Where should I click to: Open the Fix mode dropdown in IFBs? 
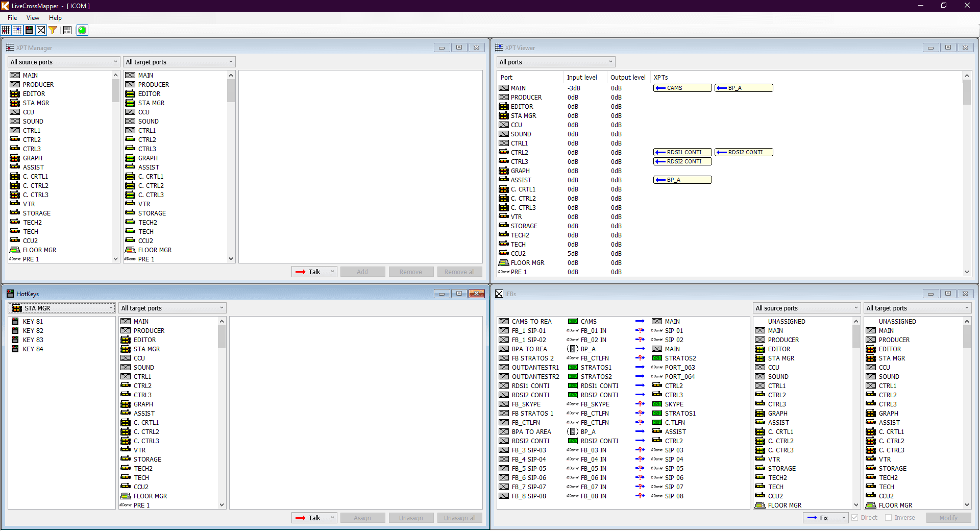[826, 518]
